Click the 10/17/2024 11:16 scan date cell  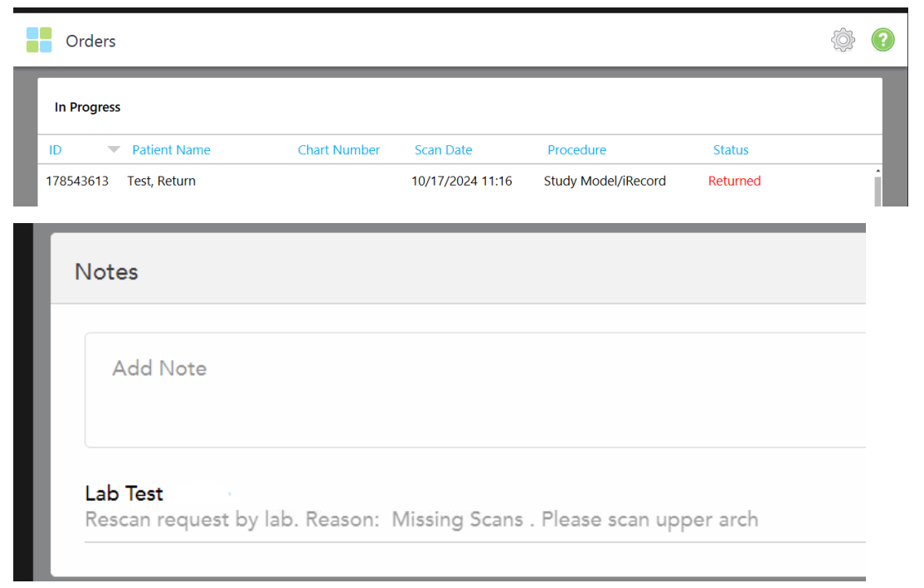pyautogui.click(x=461, y=181)
